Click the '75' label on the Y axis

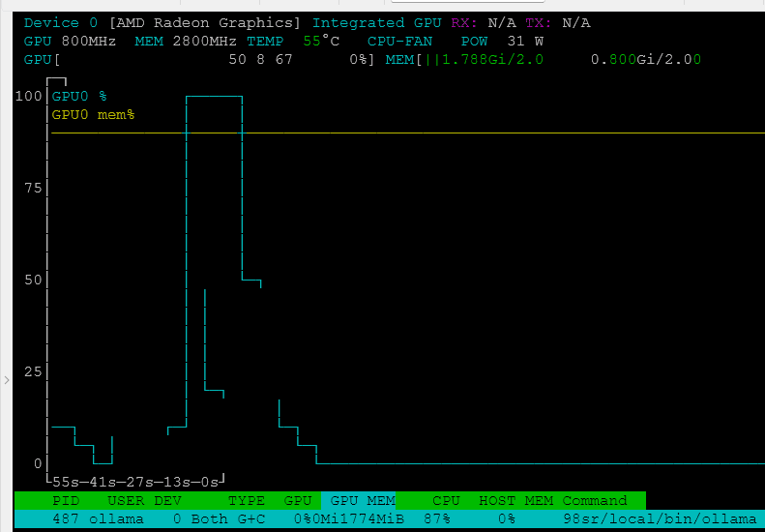coord(33,189)
